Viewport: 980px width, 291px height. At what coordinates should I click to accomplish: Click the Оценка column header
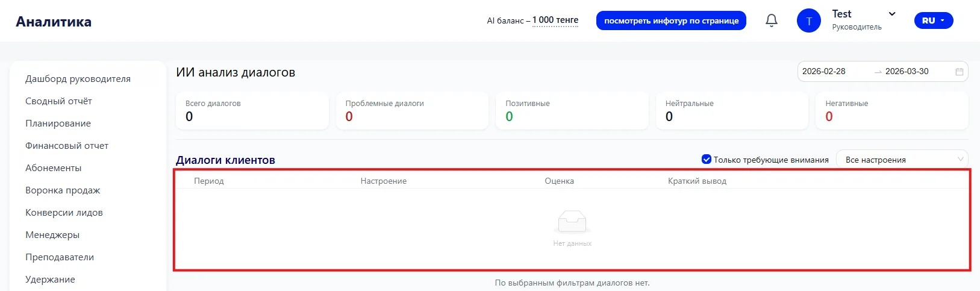coord(559,181)
